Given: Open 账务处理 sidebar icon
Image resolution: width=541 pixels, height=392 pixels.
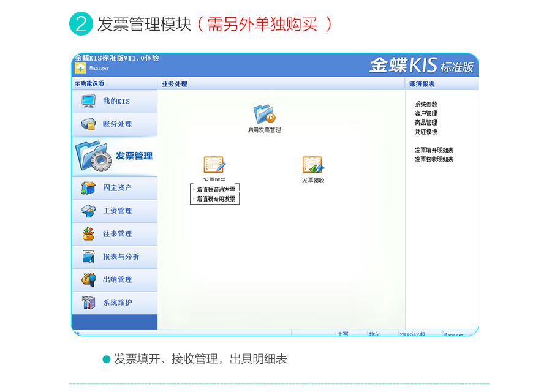Looking at the screenshot, I should tap(88, 124).
